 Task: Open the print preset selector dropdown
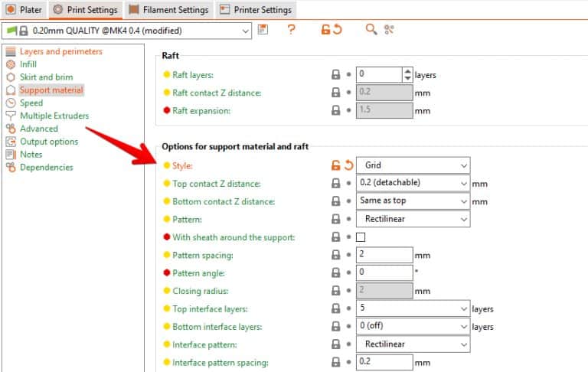pos(127,31)
